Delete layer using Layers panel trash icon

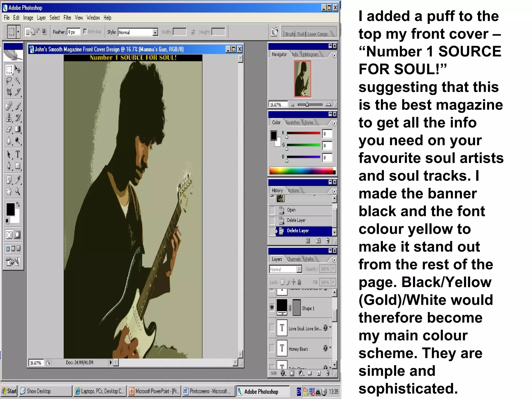click(x=328, y=373)
